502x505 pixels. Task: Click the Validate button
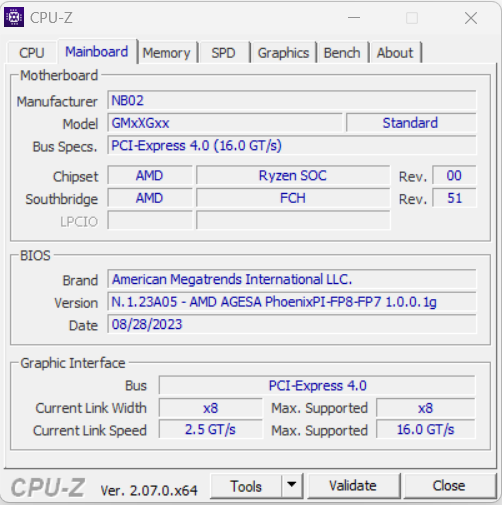click(353, 486)
